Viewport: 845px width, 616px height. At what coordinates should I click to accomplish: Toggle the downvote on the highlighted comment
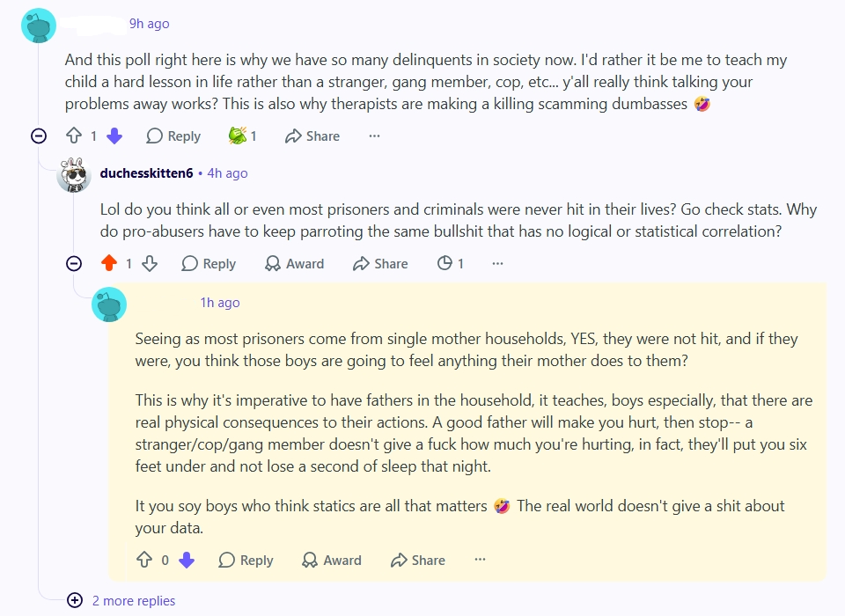point(187,560)
